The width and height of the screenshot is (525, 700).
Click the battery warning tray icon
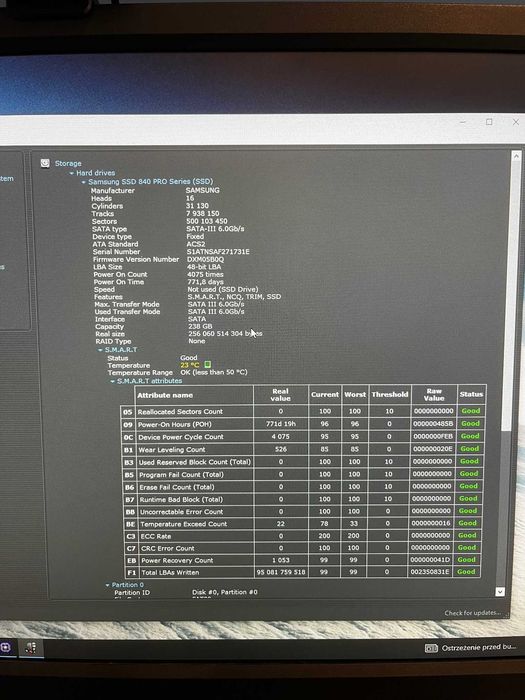pos(431,648)
